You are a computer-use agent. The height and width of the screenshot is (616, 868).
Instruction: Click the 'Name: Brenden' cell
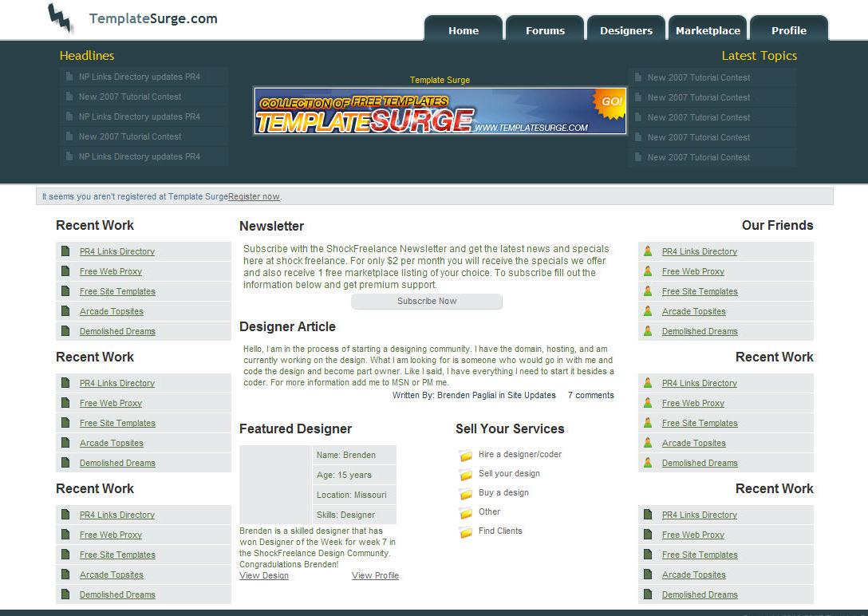354,455
